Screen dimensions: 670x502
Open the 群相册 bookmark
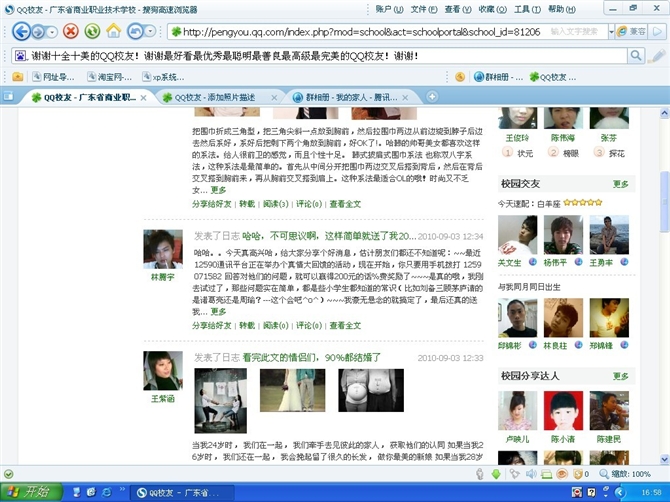point(498,77)
